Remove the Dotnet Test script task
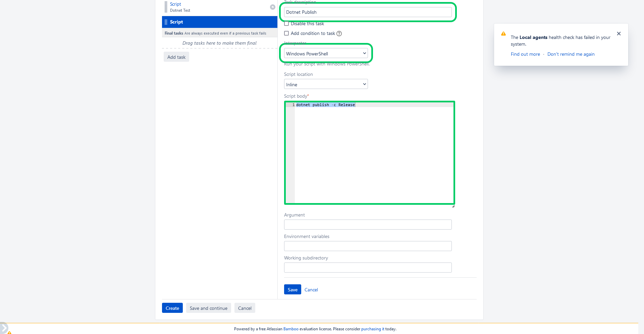Screen dimensions: 644x334 pyautogui.click(x=273, y=7)
